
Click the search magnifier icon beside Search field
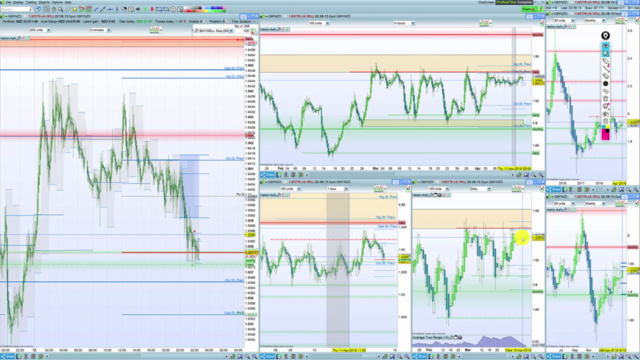31,9
